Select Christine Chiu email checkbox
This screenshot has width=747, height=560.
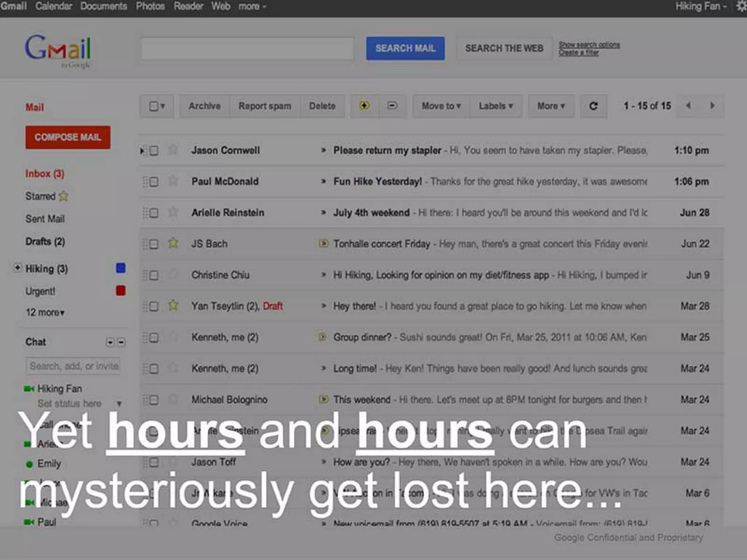154,275
